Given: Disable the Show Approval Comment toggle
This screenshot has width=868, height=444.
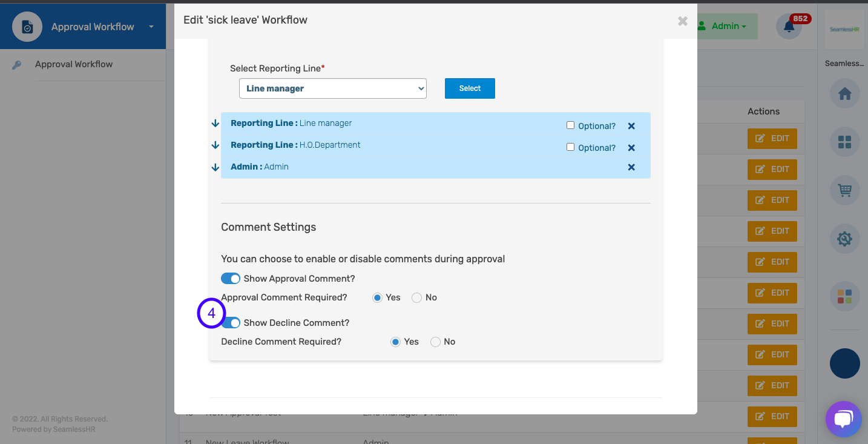Looking at the screenshot, I should coord(231,278).
